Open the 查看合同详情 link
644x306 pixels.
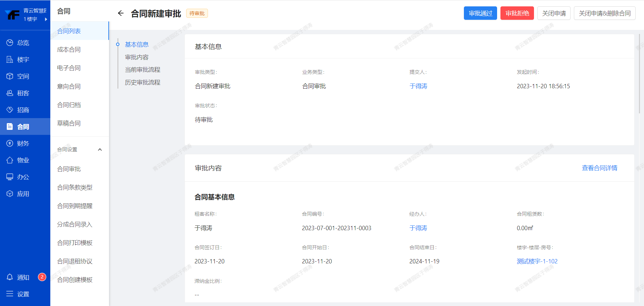[x=599, y=168]
